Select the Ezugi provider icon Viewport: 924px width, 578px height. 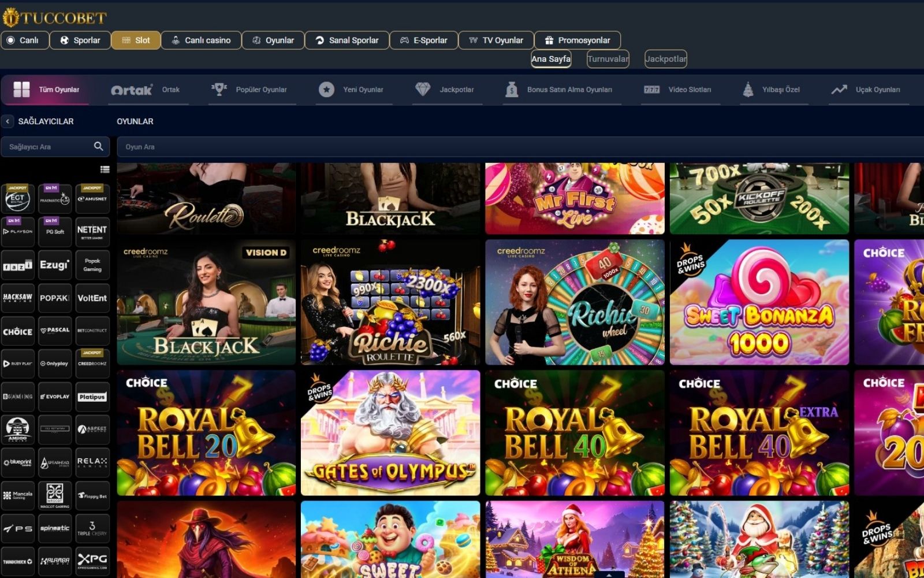pos(55,265)
